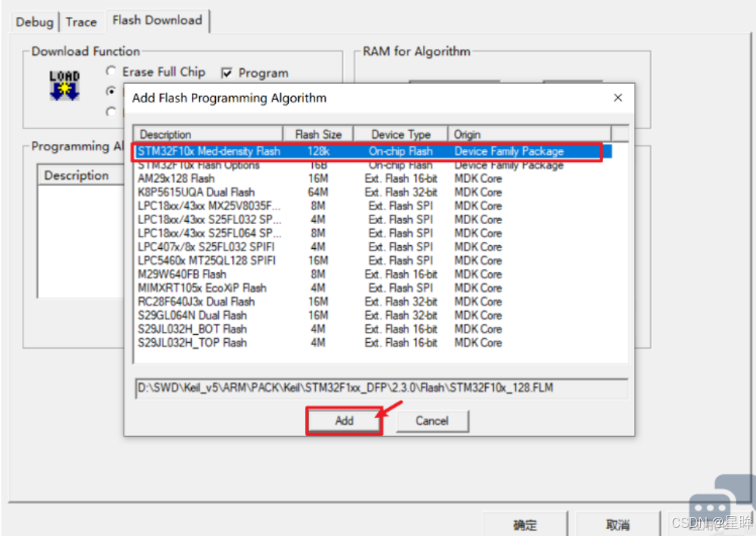Select the M29W640FB Flash row
This screenshot has width=756, height=536.
tap(374, 275)
